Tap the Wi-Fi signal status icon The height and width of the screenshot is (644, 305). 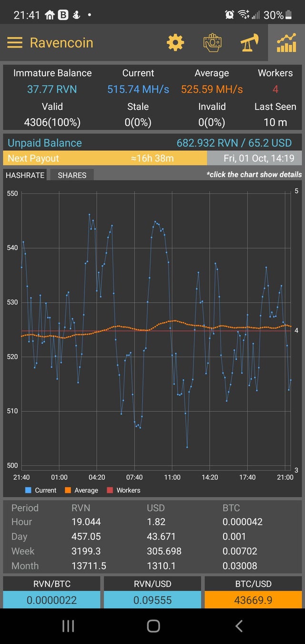point(244,15)
